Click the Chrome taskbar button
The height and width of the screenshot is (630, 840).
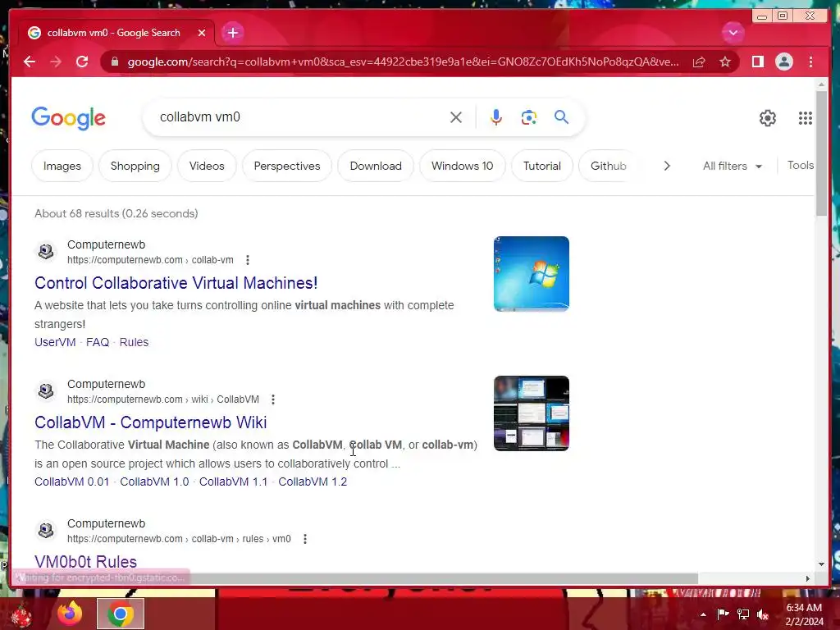pyautogui.click(x=121, y=614)
